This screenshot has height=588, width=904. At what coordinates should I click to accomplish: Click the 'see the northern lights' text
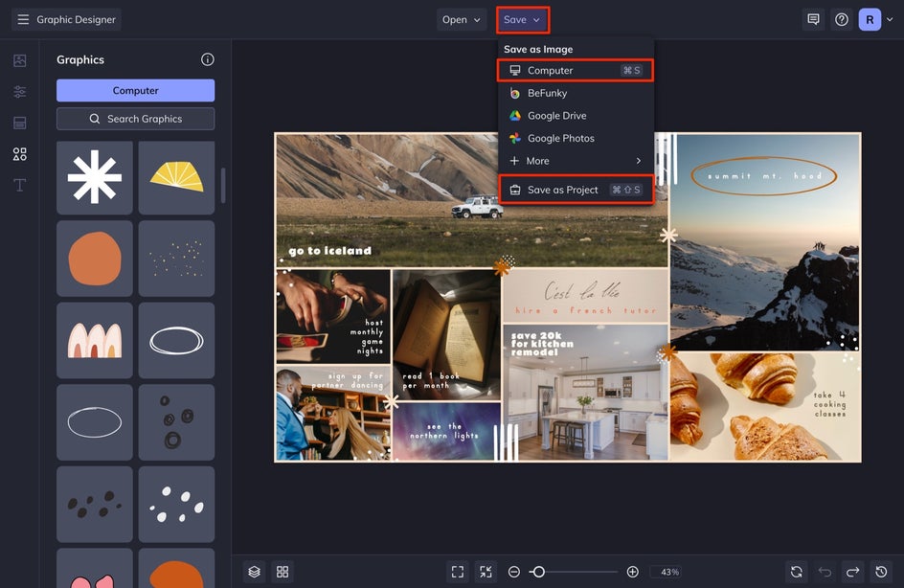[444, 431]
